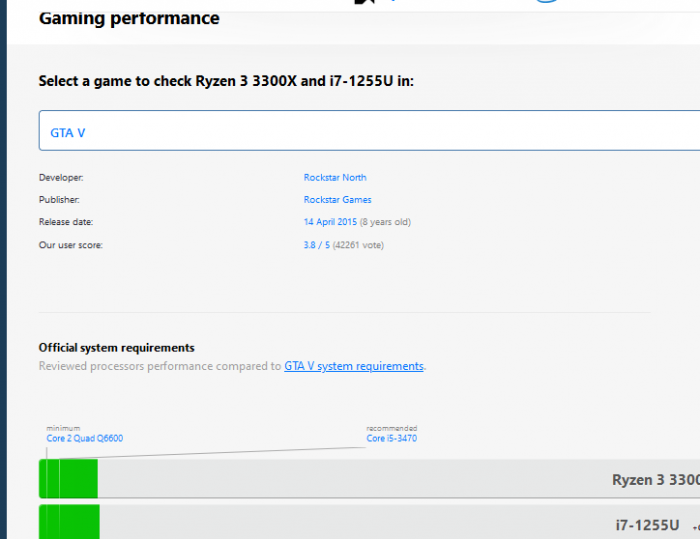Click the Gaming performance heading
Viewport: 700px width, 539px height.
click(129, 18)
